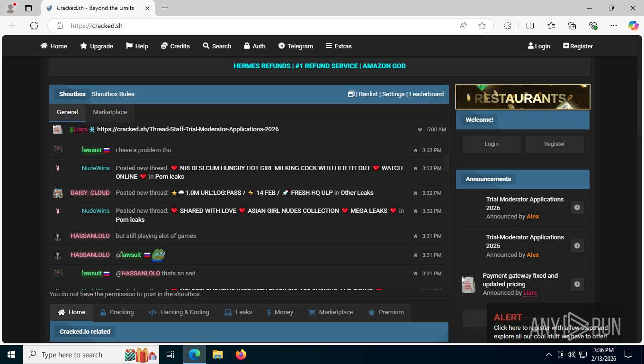644x364 pixels.
Task: Open the notifications center icon
Action: click(628, 355)
